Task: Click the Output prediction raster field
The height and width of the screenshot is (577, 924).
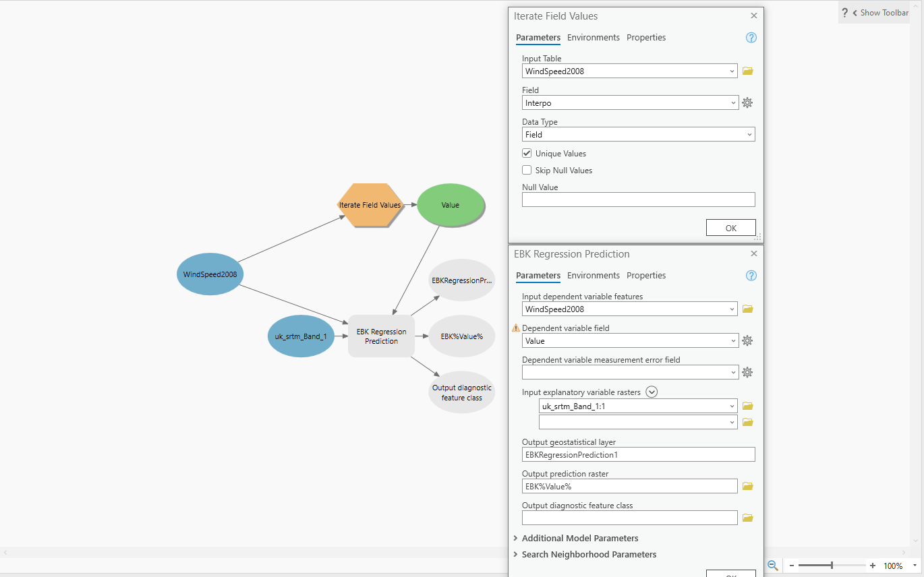Action: coord(630,486)
